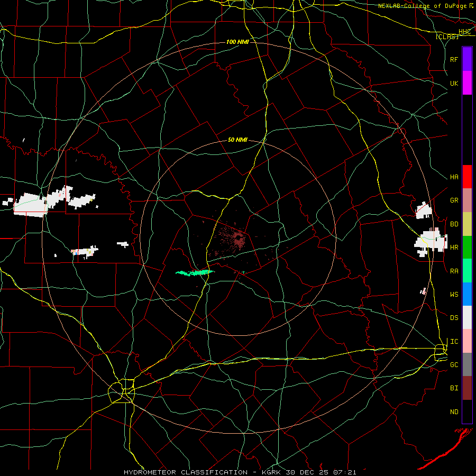Click the 100 NMI range ring label
The height and width of the screenshot is (476, 476).
237,42
